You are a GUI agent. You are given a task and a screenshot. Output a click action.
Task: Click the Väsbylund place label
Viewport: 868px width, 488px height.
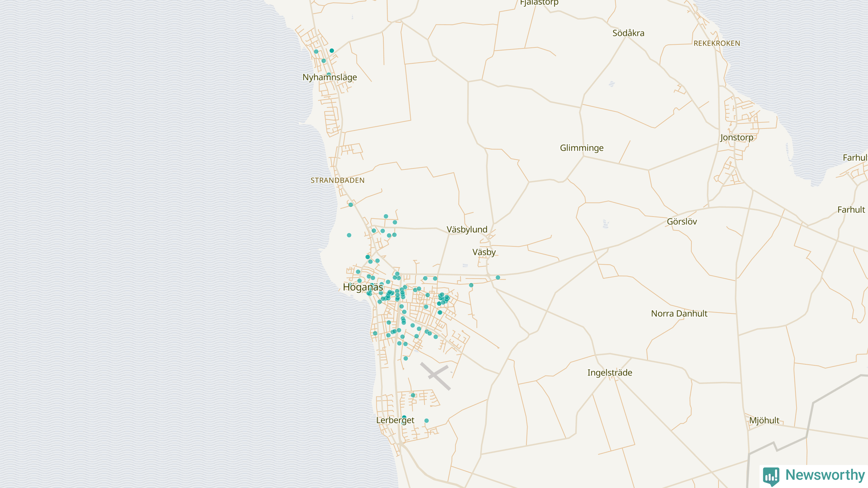coord(467,229)
